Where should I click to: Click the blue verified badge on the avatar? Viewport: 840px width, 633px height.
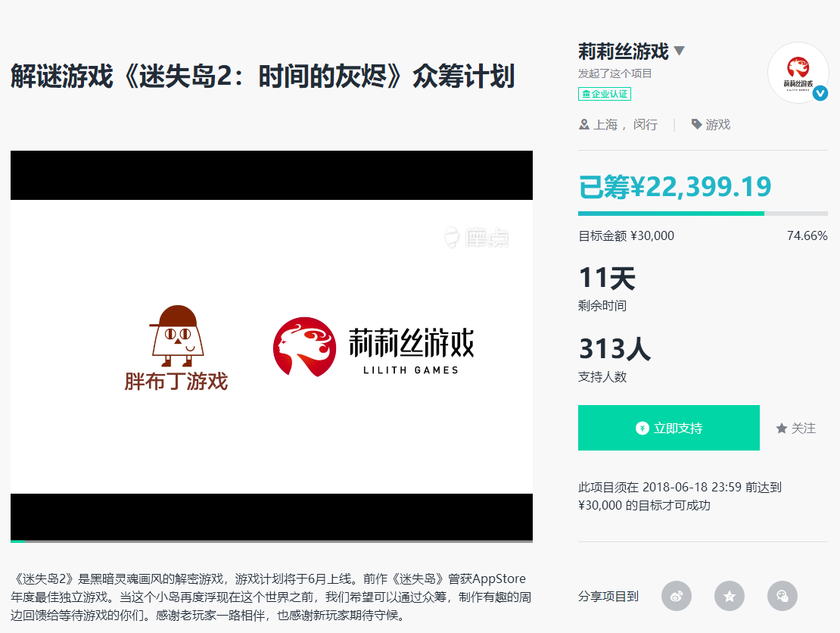pos(820,94)
